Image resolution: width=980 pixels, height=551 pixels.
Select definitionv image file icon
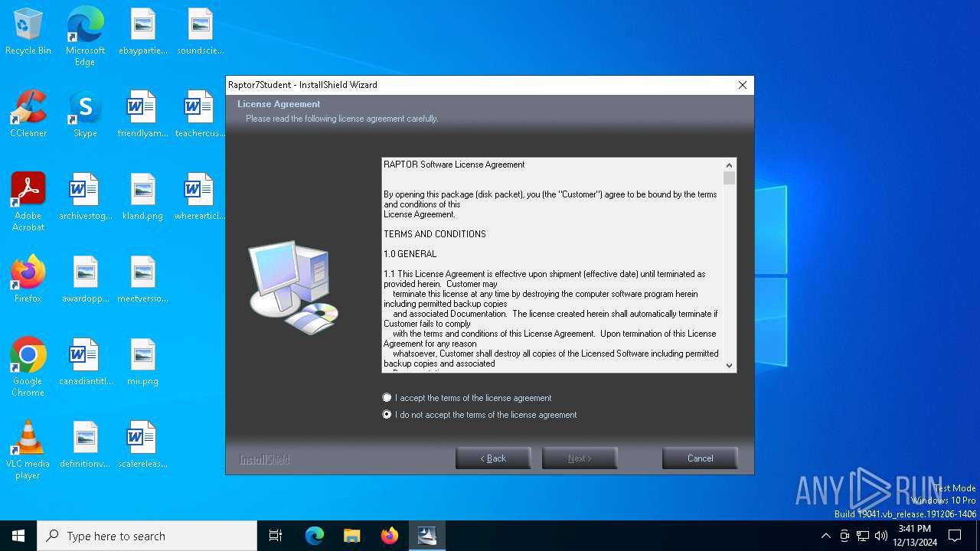(85, 445)
